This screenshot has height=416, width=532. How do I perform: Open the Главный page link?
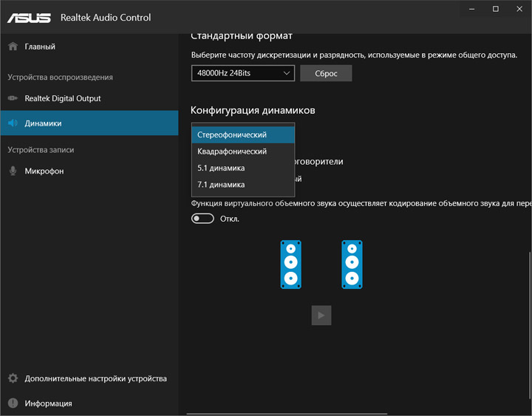[x=40, y=47]
